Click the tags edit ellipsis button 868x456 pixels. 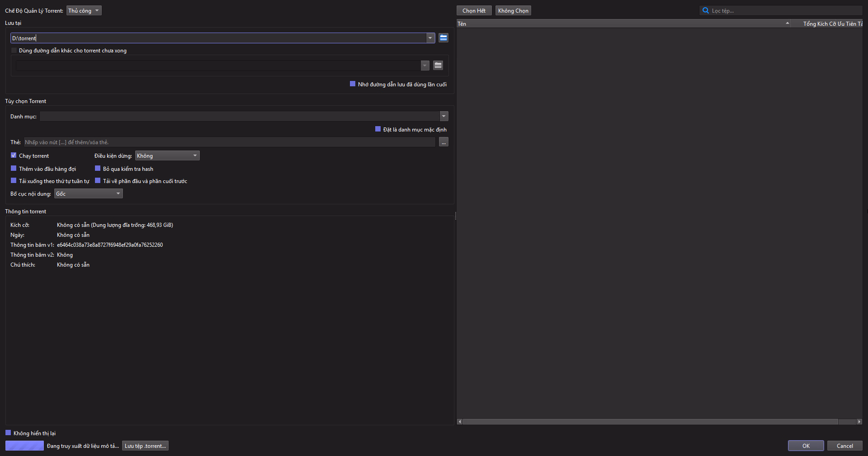click(443, 142)
